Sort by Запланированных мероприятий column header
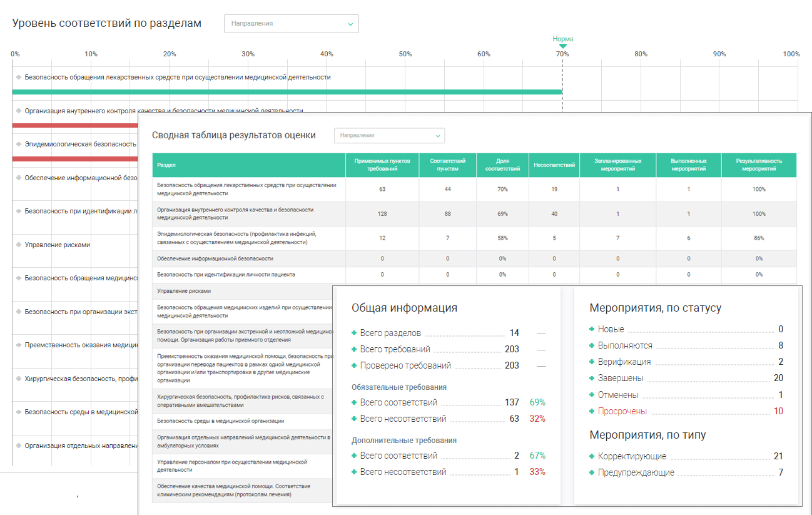The height and width of the screenshot is (515, 812). (618, 165)
